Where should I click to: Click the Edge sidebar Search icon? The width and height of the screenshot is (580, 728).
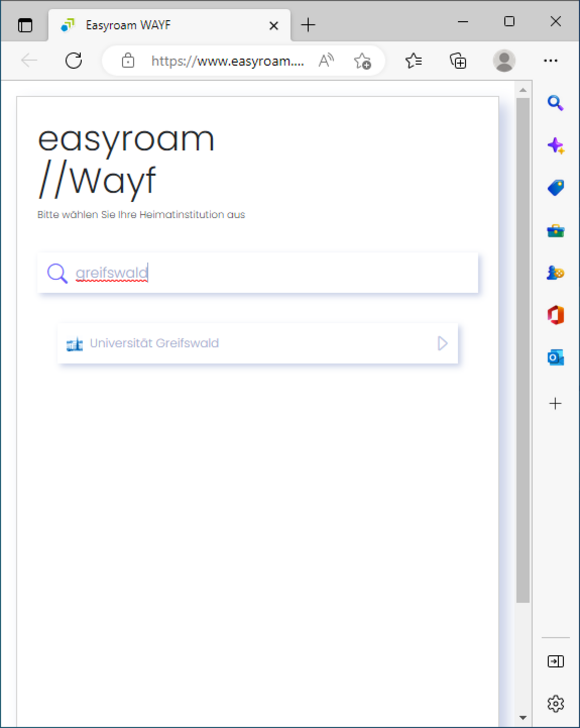pyautogui.click(x=555, y=103)
